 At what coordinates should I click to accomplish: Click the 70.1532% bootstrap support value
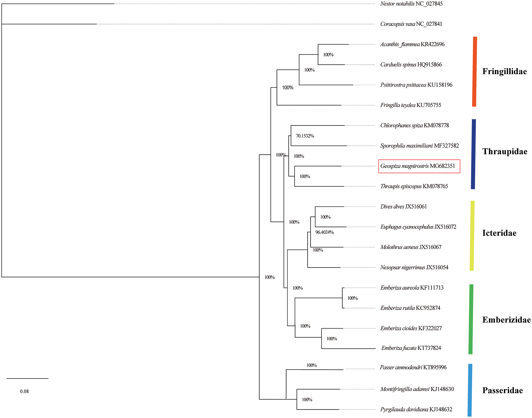click(x=305, y=136)
